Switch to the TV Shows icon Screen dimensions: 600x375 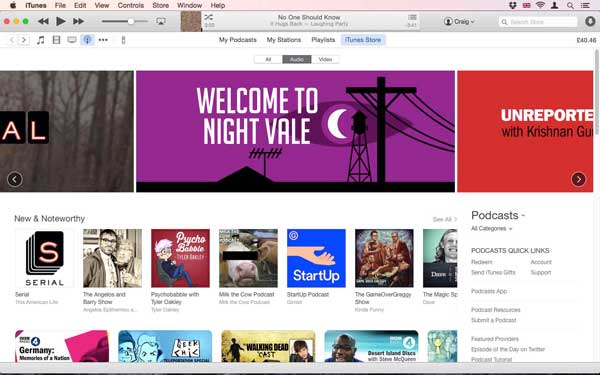(x=72, y=40)
